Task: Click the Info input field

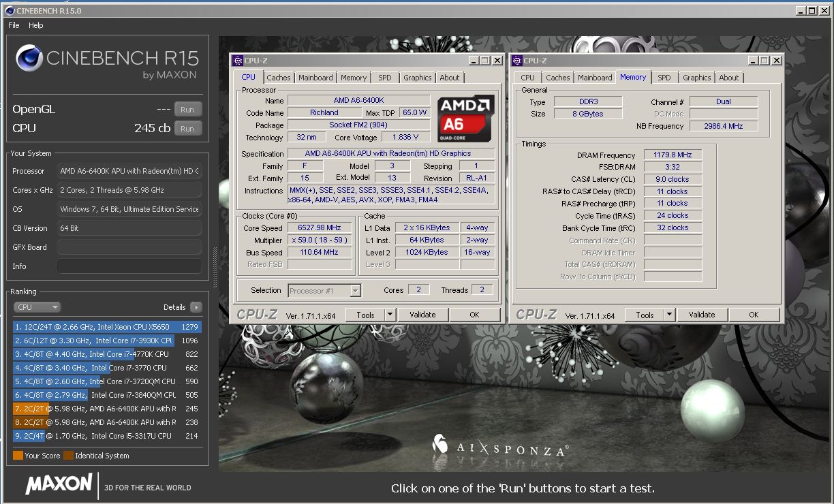Action: point(129,266)
